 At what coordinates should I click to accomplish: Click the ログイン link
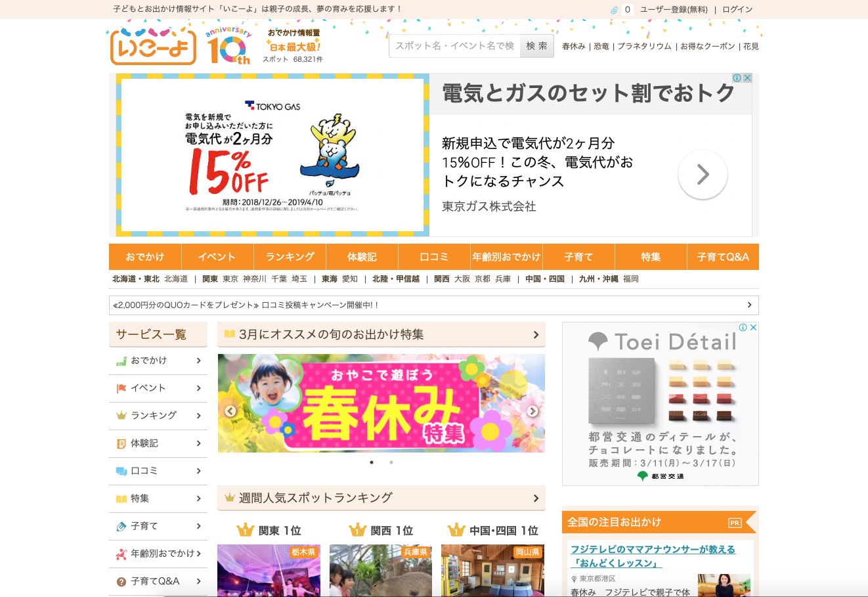tap(737, 10)
